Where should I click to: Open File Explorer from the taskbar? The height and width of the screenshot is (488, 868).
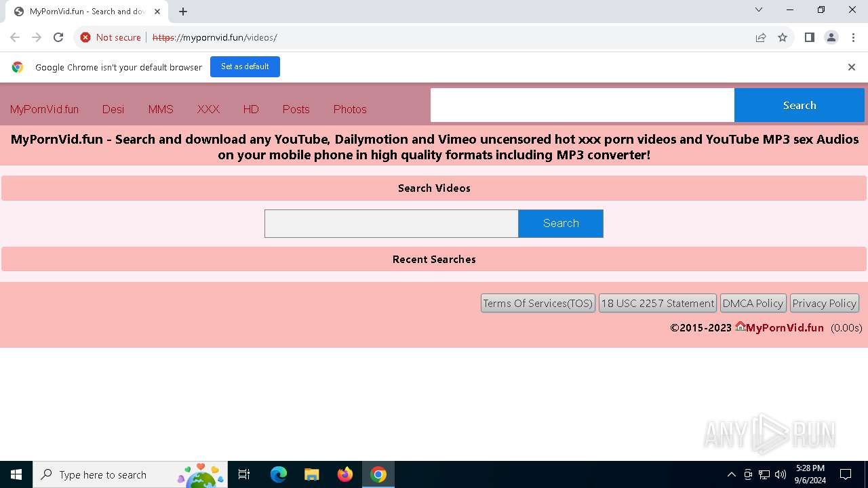(x=311, y=474)
